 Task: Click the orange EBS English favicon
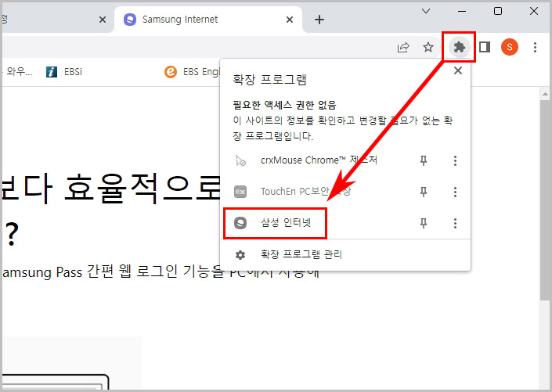pos(171,72)
